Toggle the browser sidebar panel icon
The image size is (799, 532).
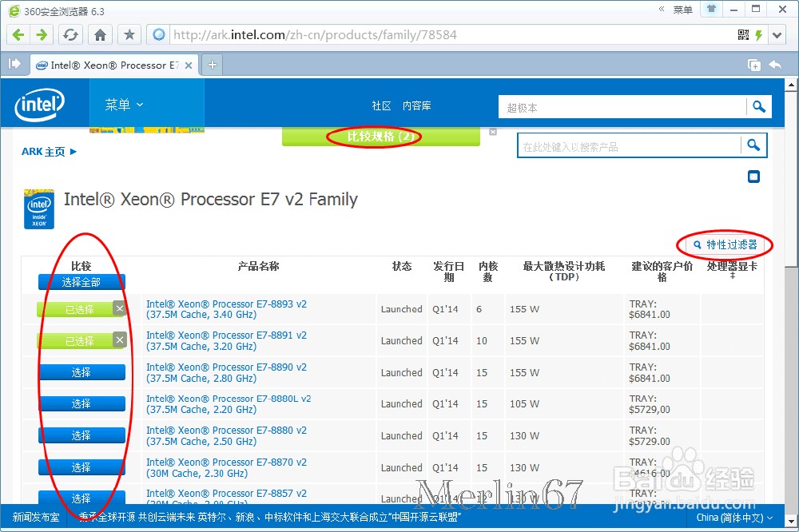14,64
